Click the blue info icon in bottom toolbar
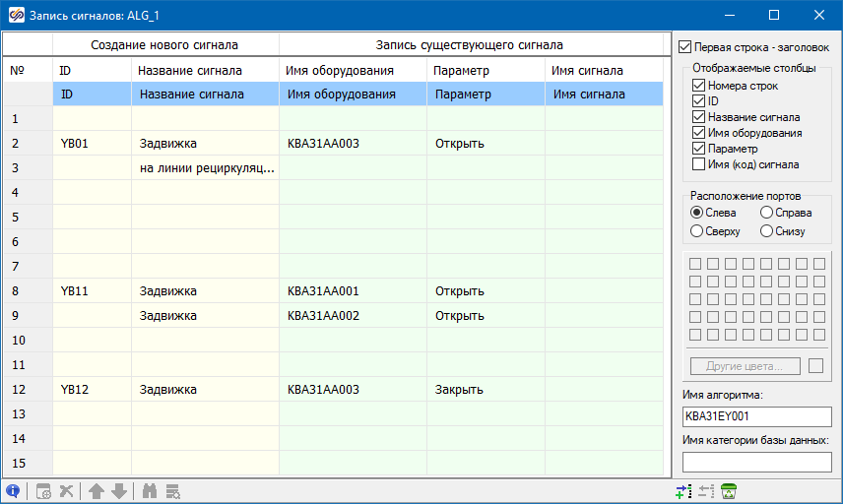The image size is (843, 504). 13,490
